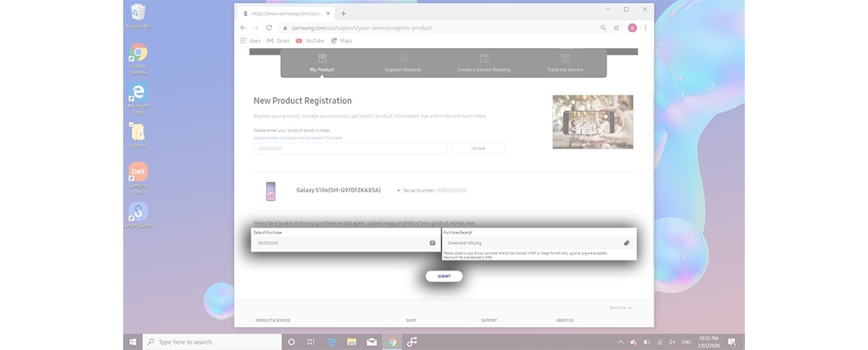Open the Apps bookmark

[250, 41]
